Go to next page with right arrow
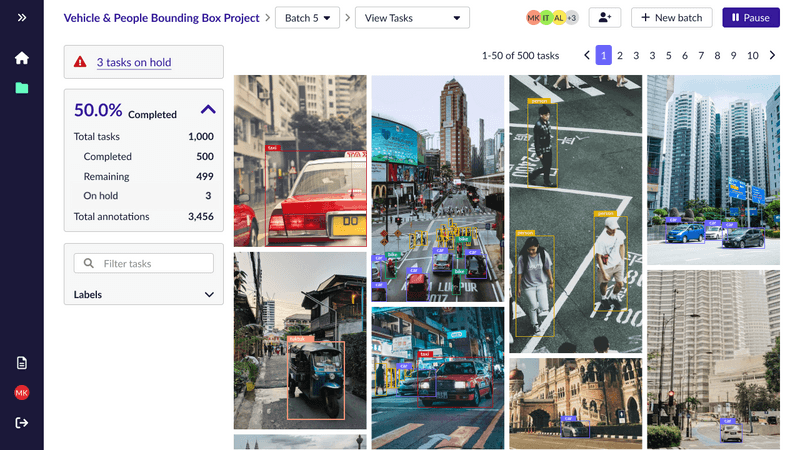Screen dimensions: 800x450 pyautogui.click(x=772, y=55)
